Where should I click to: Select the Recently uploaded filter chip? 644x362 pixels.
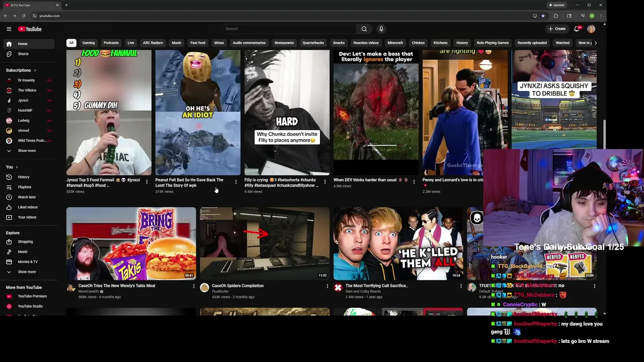[x=532, y=43]
